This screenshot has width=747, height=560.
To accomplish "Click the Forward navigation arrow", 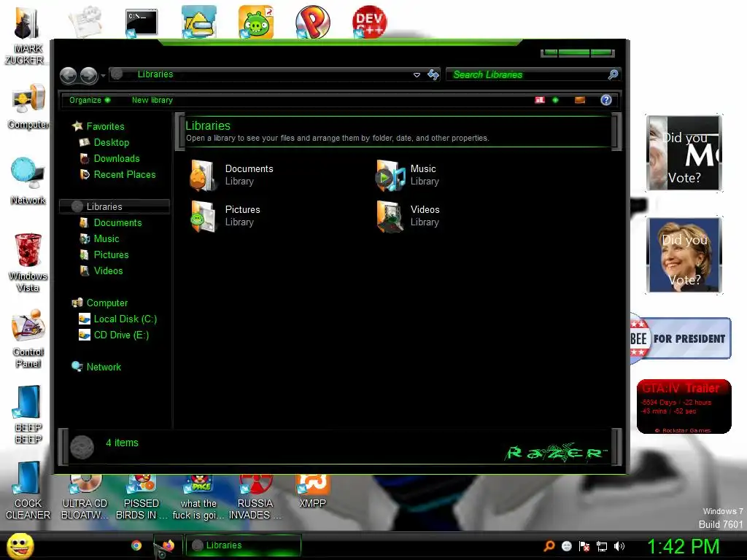I will (x=88, y=75).
